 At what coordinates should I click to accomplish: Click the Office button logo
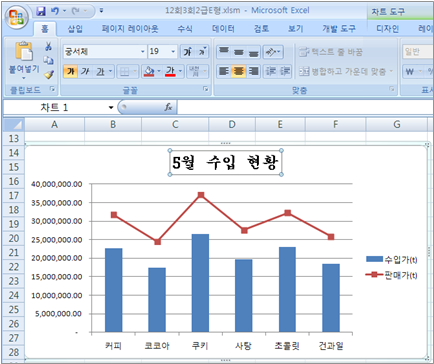(17, 17)
